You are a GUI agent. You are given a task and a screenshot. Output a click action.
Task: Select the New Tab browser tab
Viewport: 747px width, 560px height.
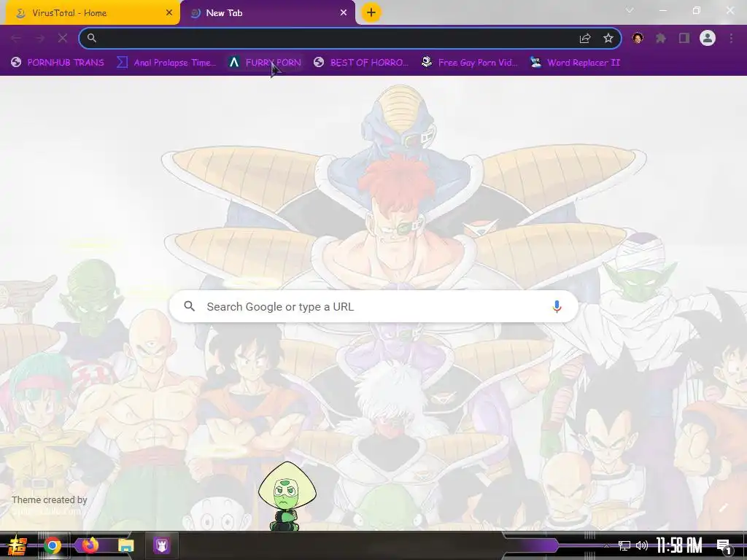coord(268,13)
